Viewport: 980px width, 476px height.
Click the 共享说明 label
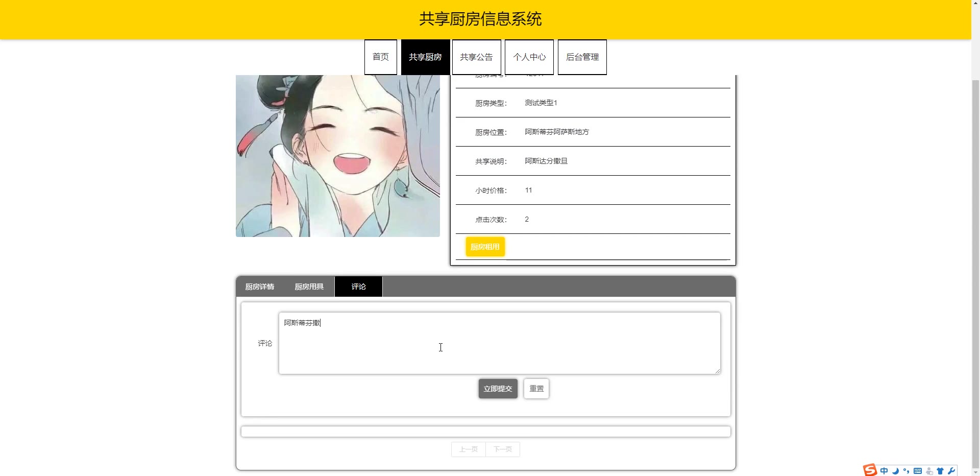pyautogui.click(x=491, y=161)
